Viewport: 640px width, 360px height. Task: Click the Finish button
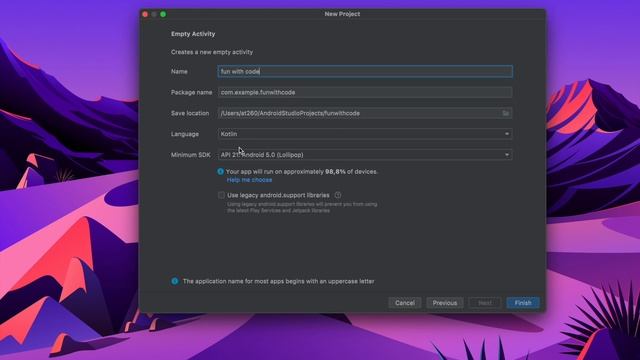[x=523, y=303]
